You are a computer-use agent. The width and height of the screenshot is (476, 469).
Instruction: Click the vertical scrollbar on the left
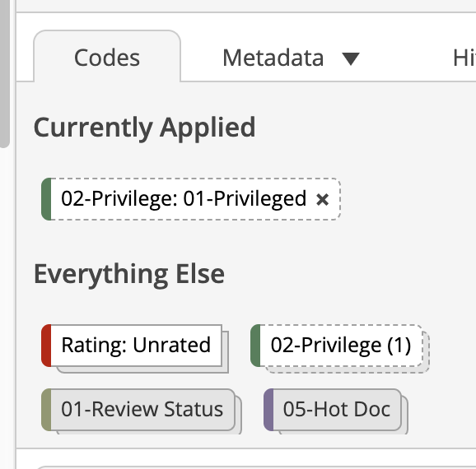pyautogui.click(x=5, y=74)
